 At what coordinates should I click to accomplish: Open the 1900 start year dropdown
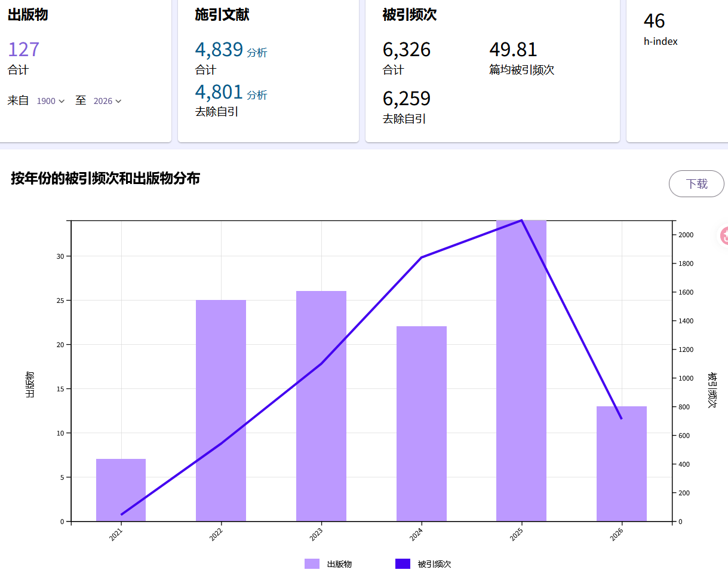coord(50,101)
